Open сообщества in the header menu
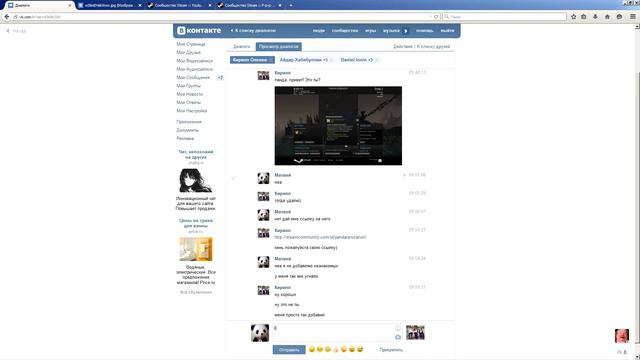The height and width of the screenshot is (360, 640). pyautogui.click(x=345, y=31)
